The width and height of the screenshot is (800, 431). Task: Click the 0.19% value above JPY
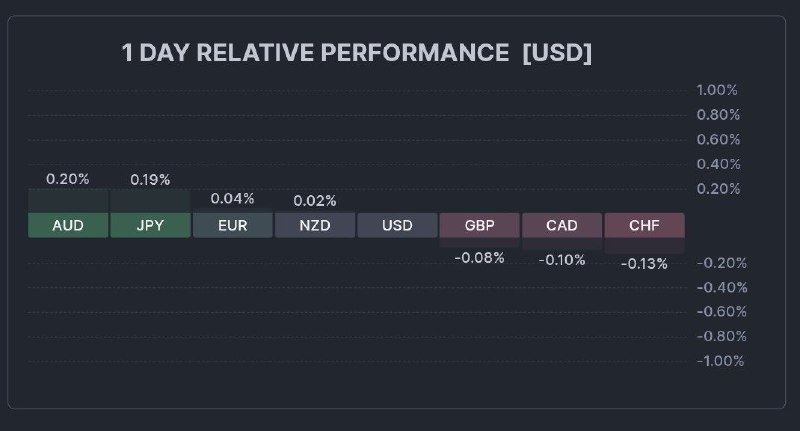[x=150, y=180]
